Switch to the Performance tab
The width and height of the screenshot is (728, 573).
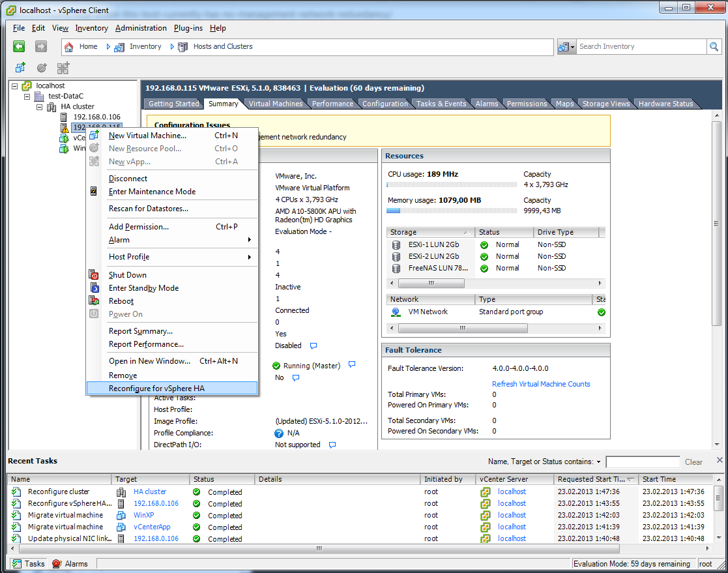(332, 104)
